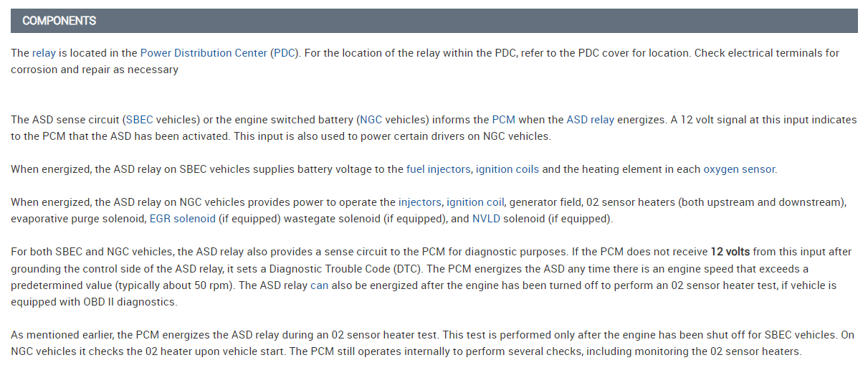
Task: Click the 'fuel injectors' link
Action: coord(438,170)
